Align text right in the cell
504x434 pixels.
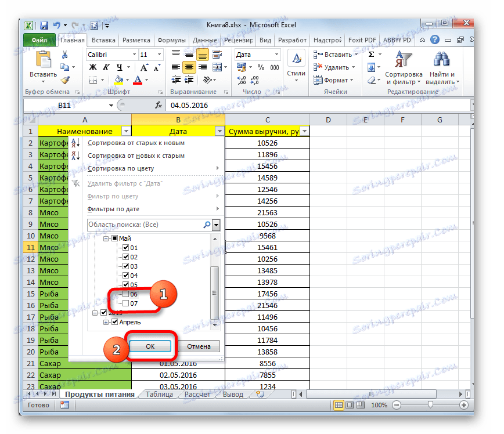(203, 67)
